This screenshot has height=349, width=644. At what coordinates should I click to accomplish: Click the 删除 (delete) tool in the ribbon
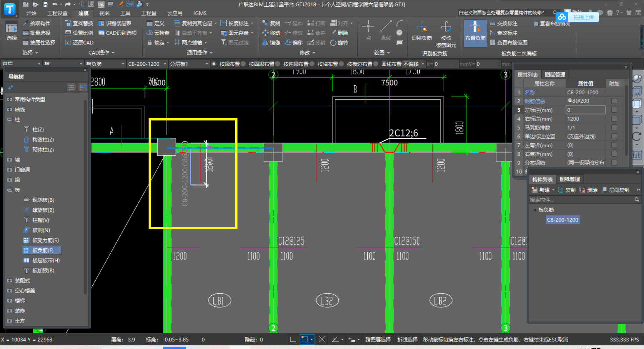pyautogui.click(x=339, y=33)
